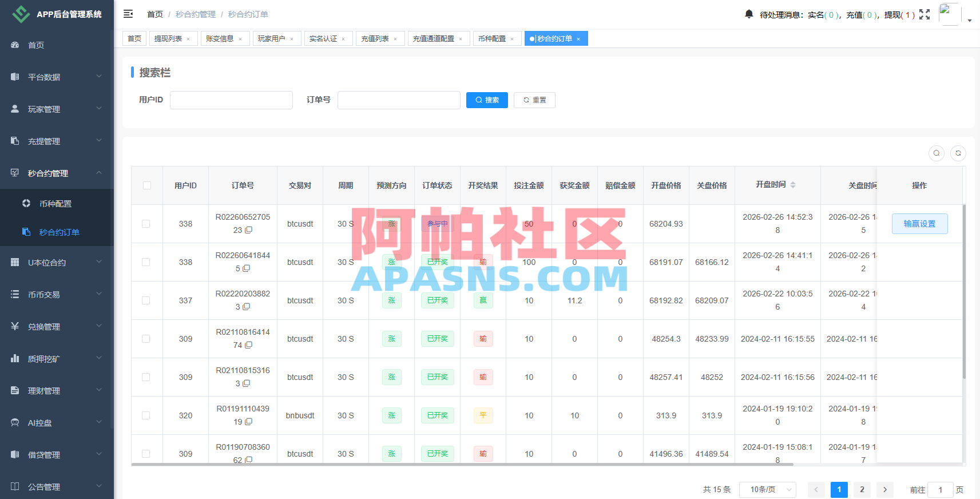Expand 充提管理 sidebar menu
The height and width of the screenshot is (499, 980).
pos(57,141)
